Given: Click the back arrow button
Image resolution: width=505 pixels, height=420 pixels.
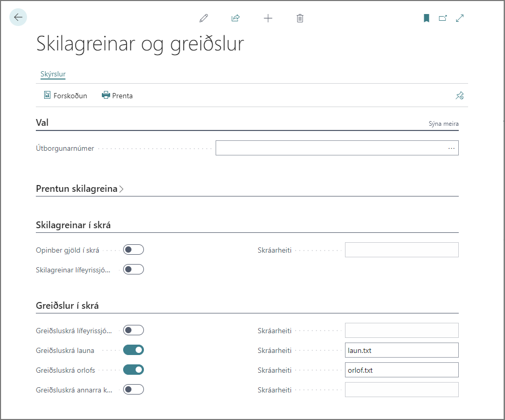Looking at the screenshot, I should tap(18, 18).
